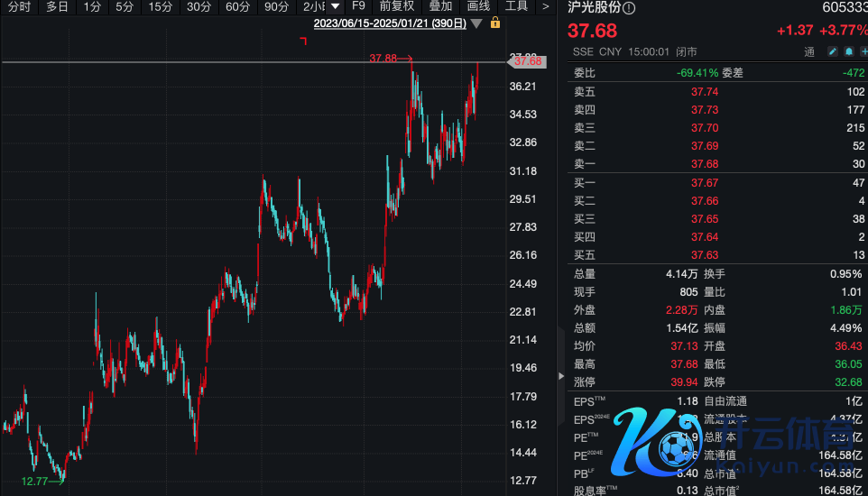Click the 叠加 overlay button
Screen dimensions: 868x496
pos(440,6)
